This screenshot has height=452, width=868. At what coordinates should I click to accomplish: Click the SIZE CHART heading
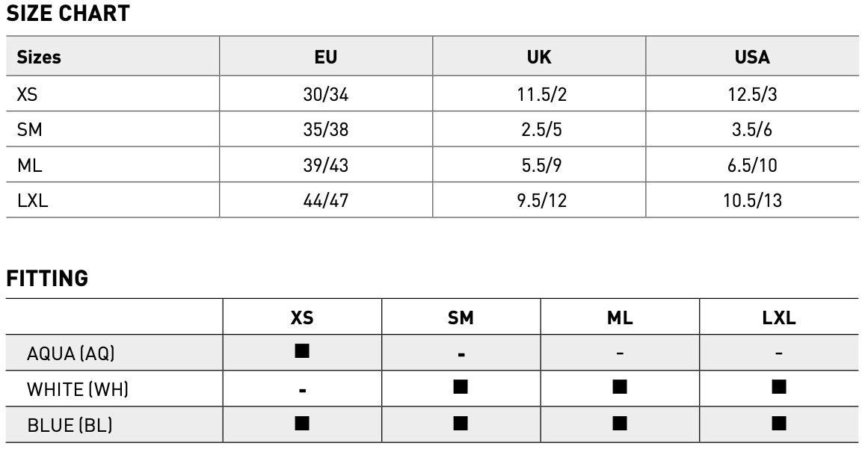[67, 13]
